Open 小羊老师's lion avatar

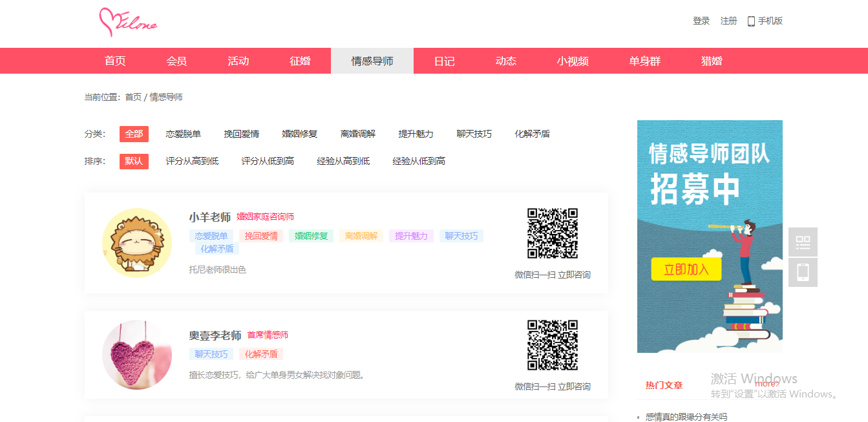point(137,243)
